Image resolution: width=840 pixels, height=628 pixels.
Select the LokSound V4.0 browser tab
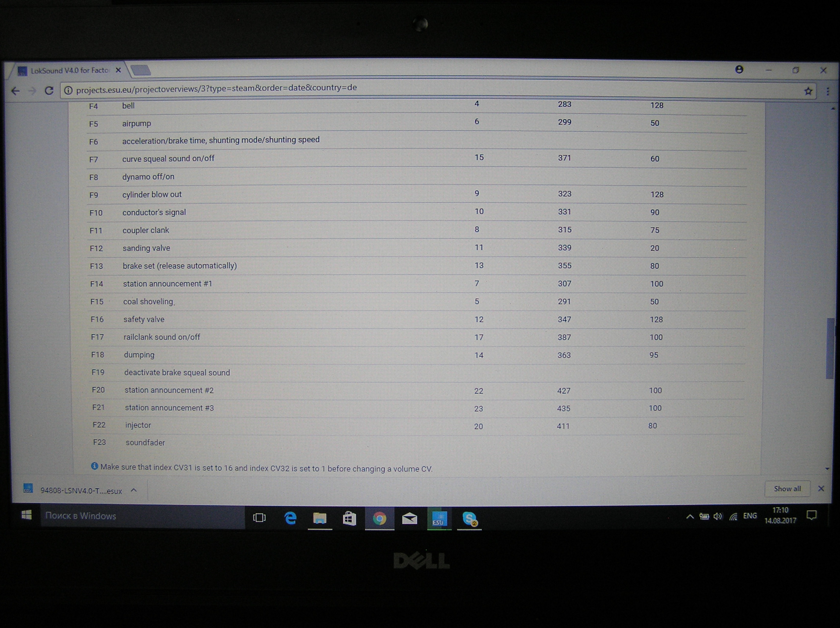tap(70, 70)
